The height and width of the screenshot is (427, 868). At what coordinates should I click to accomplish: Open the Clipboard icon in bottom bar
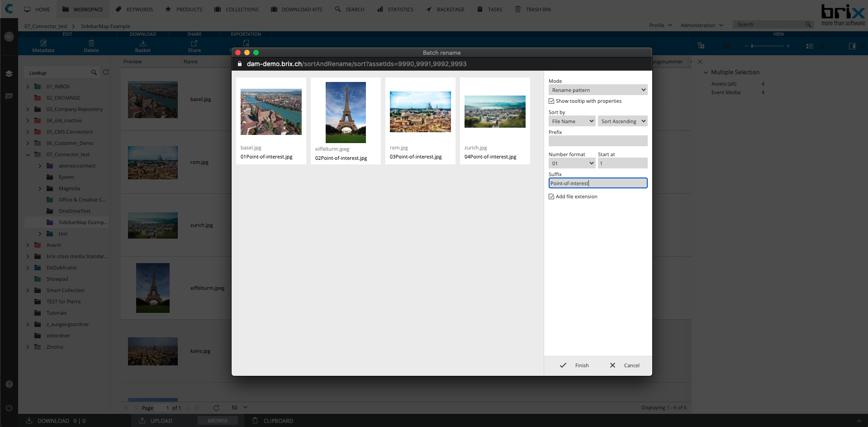pos(255,421)
